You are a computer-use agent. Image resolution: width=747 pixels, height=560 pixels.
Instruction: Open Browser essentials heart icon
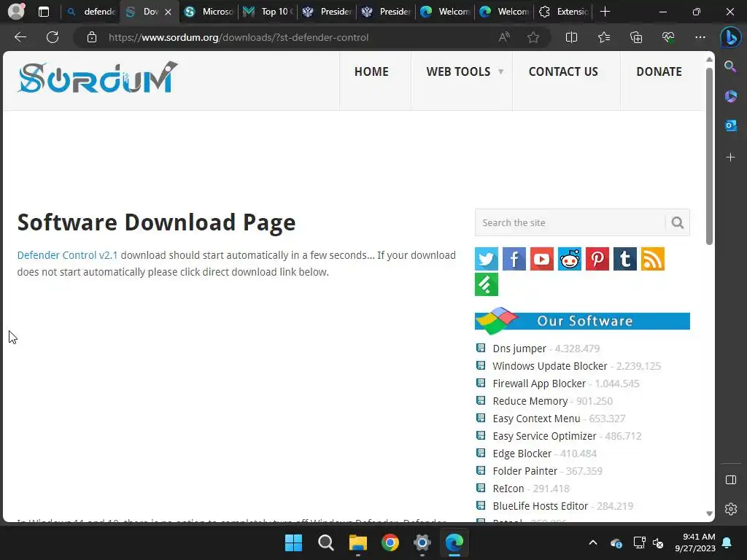[x=668, y=37]
